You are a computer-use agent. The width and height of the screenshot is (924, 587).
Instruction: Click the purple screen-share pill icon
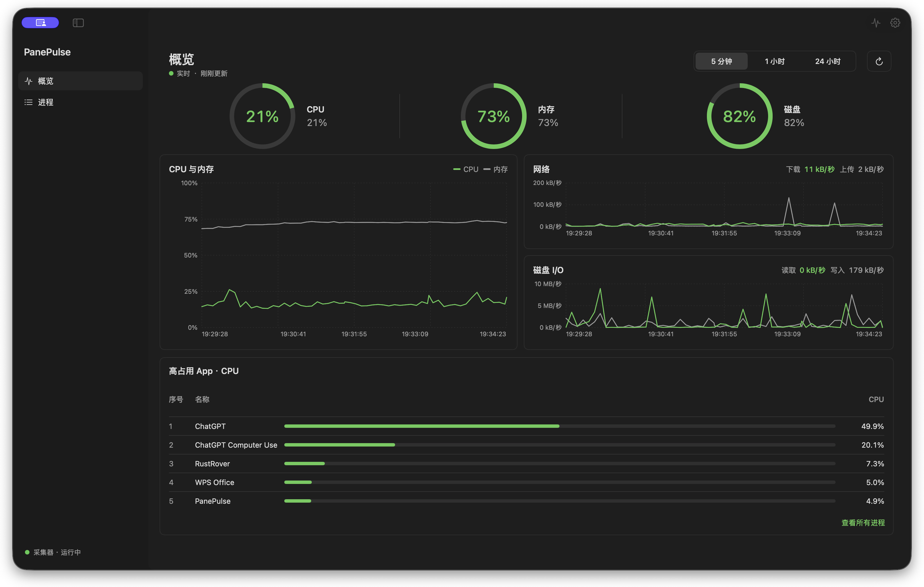click(40, 23)
